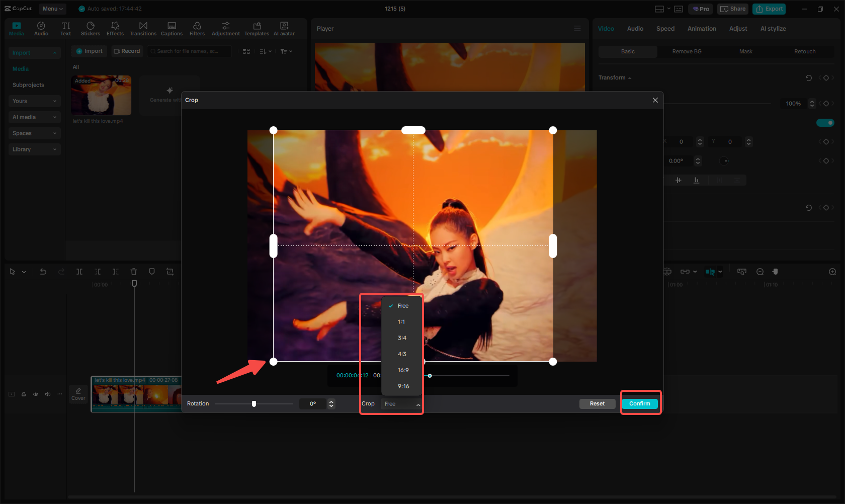
Task: Open the Effects panel
Action: tap(115, 28)
